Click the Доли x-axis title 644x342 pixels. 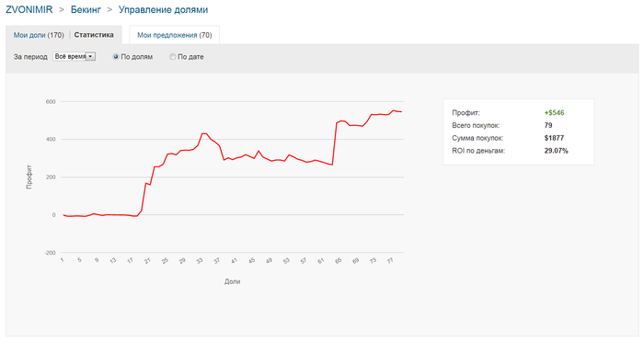tap(232, 281)
